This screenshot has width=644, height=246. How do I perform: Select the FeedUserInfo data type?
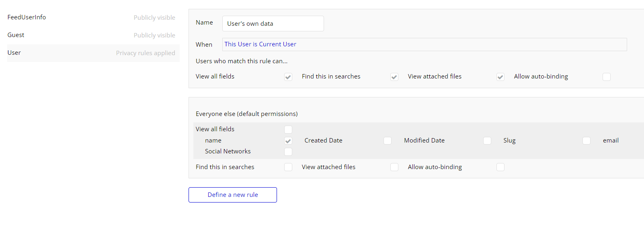(x=27, y=17)
